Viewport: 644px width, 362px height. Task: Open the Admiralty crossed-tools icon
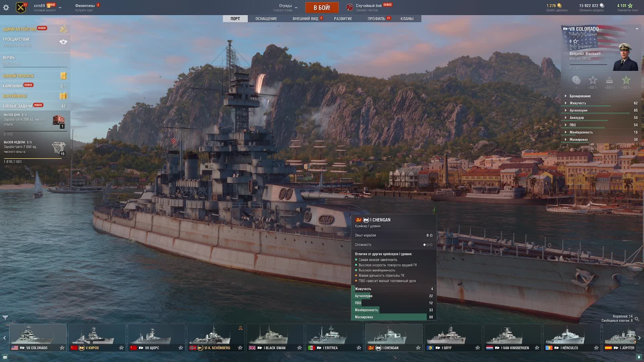click(x=63, y=29)
